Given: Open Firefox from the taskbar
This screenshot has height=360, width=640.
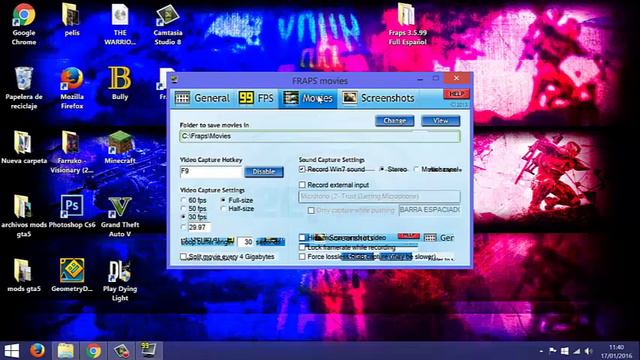Looking at the screenshot, I should tap(38, 351).
